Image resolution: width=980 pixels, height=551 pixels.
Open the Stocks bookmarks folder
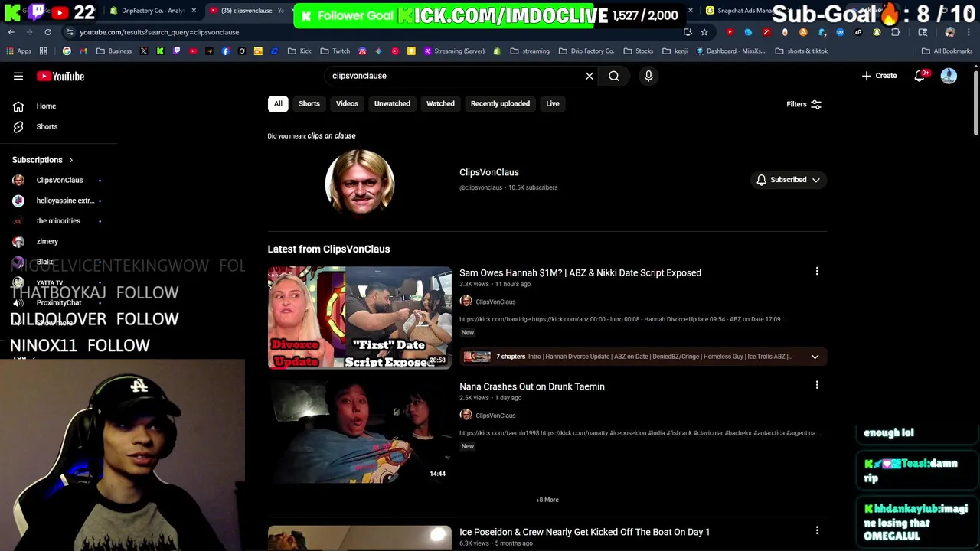coord(639,51)
